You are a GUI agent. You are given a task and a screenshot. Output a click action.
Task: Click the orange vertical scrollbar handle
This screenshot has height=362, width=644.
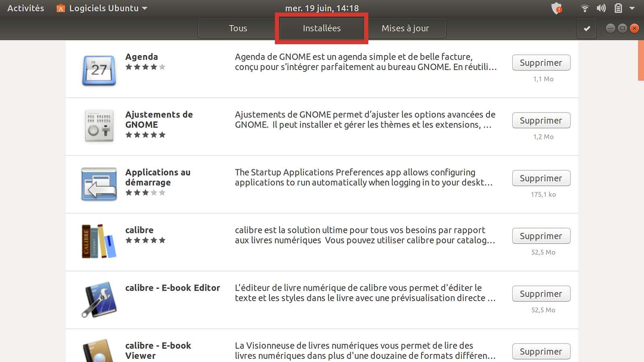pyautogui.click(x=641, y=60)
